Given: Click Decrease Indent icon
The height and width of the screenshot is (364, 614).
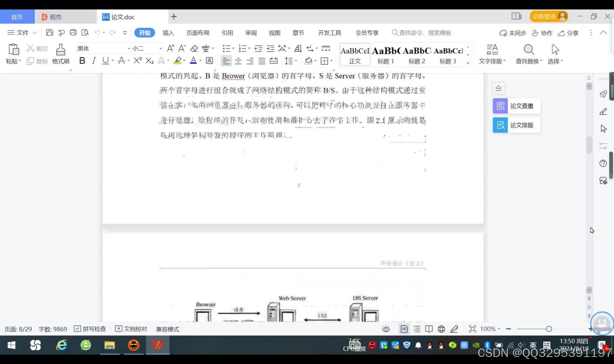Looking at the screenshot, I should tap(258, 49).
